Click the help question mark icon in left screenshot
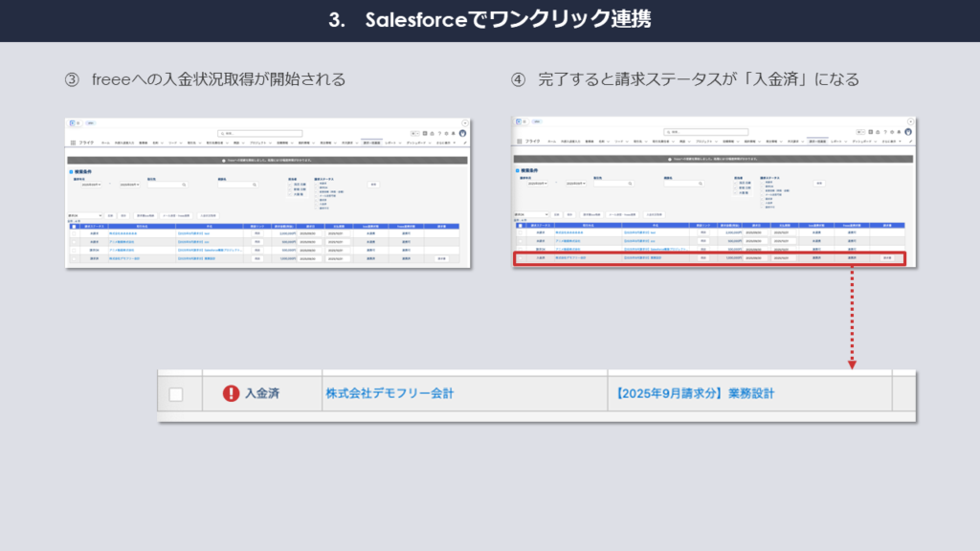The width and height of the screenshot is (980, 551). pos(441,133)
